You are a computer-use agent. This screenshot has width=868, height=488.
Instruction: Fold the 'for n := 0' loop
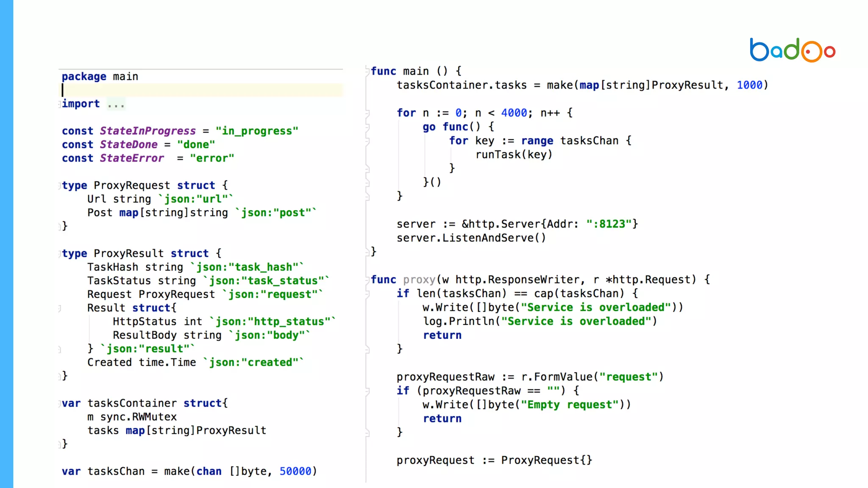pos(367,113)
